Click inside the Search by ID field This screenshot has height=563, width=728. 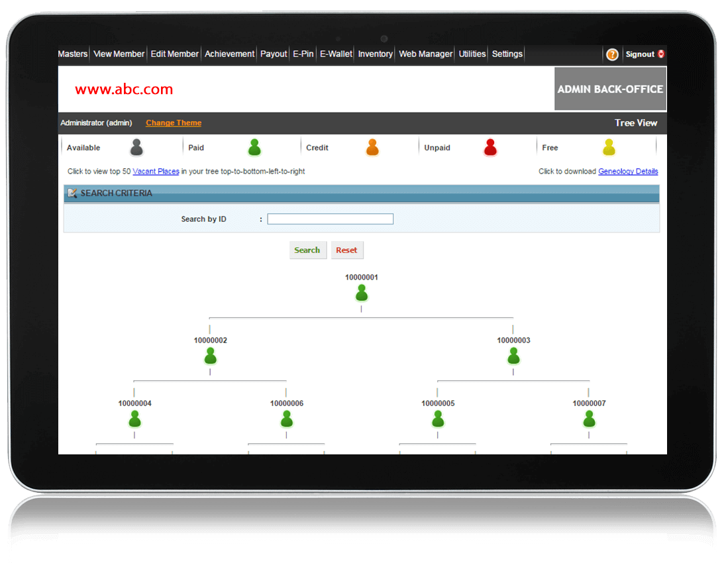coord(330,219)
